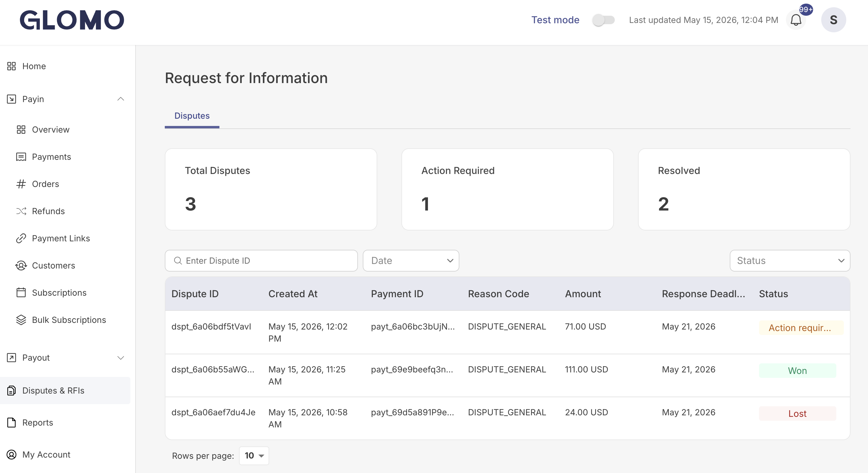The image size is (868, 473).
Task: Open dispute dspt_6a06bdf5tVavl
Action: click(211, 327)
